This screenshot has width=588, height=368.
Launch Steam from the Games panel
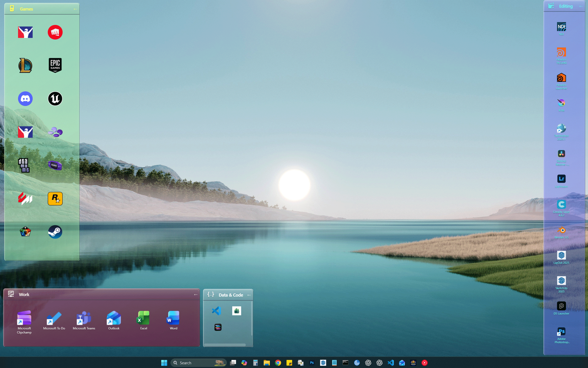[55, 232]
